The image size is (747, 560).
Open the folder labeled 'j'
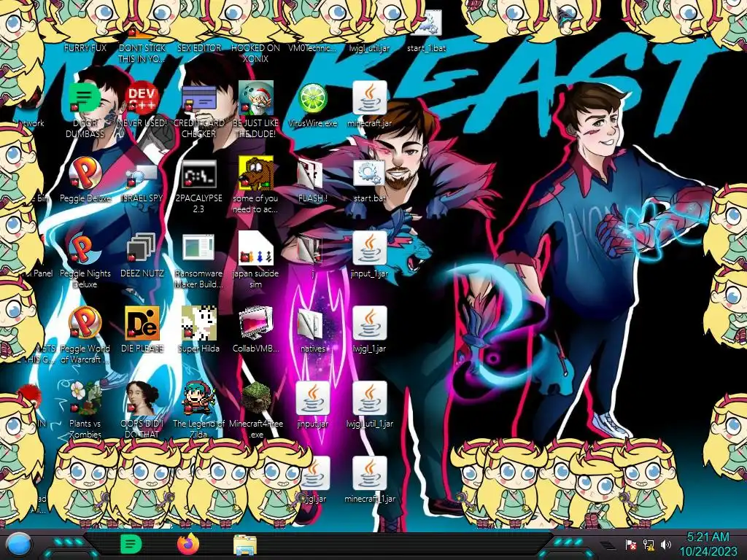(x=310, y=249)
